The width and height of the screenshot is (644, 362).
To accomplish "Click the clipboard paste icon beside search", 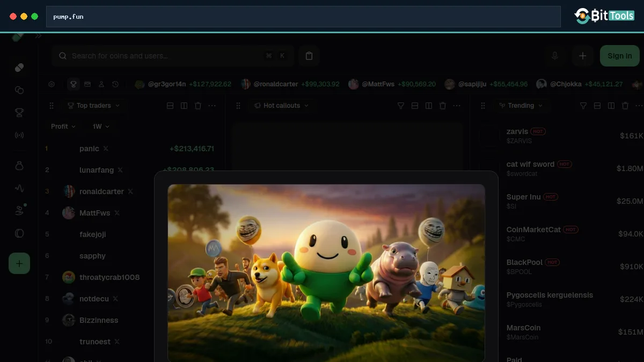I will tap(309, 56).
